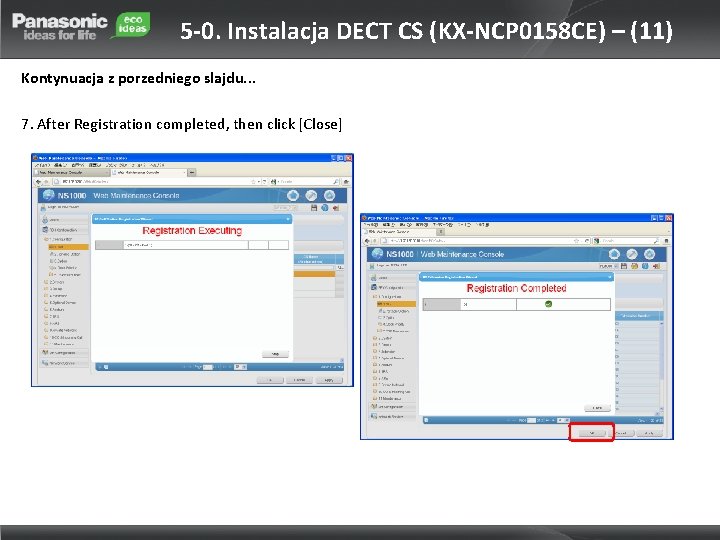720x540 pixels.
Task: Click browser back arrow in Registration Executing window
Action: (x=39, y=182)
